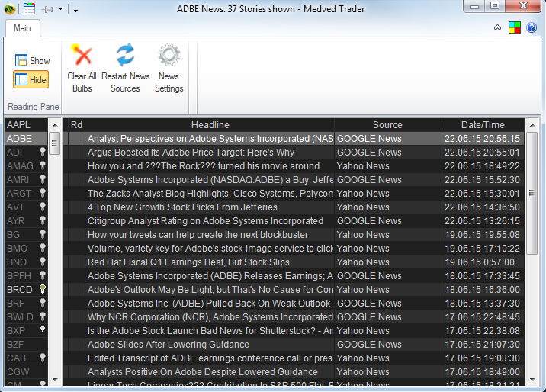This screenshot has height=392, width=546.
Task: Click the Clear All Bulbs icon
Action: click(x=82, y=55)
